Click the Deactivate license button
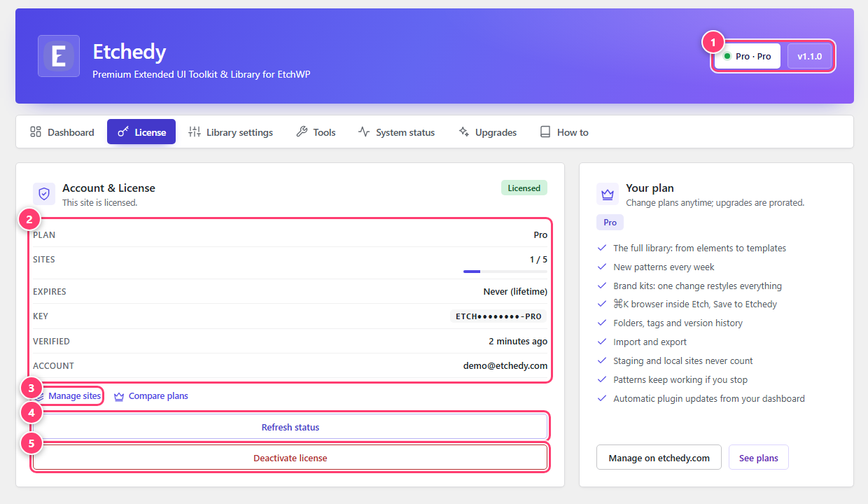868x504 pixels. (290, 458)
